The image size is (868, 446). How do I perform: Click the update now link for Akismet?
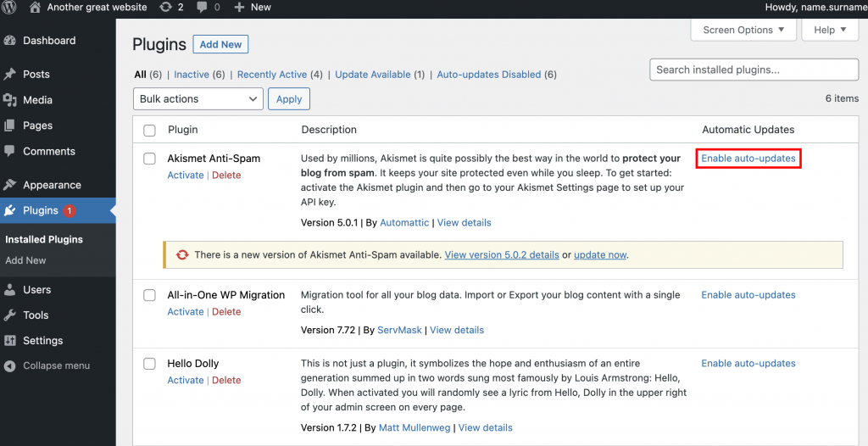(600, 254)
